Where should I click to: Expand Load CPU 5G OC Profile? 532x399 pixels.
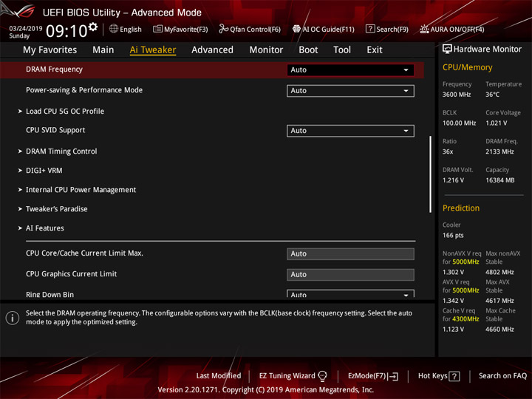[65, 112]
